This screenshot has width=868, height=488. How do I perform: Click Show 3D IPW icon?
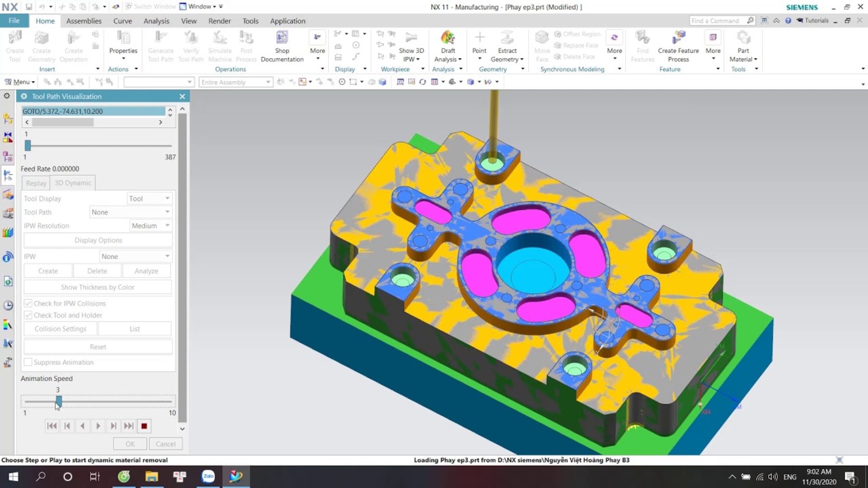411,47
